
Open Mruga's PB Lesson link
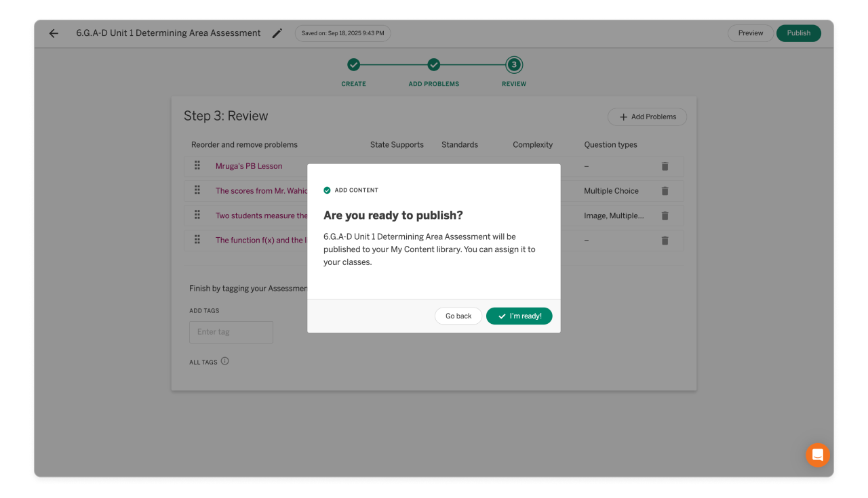tap(249, 166)
